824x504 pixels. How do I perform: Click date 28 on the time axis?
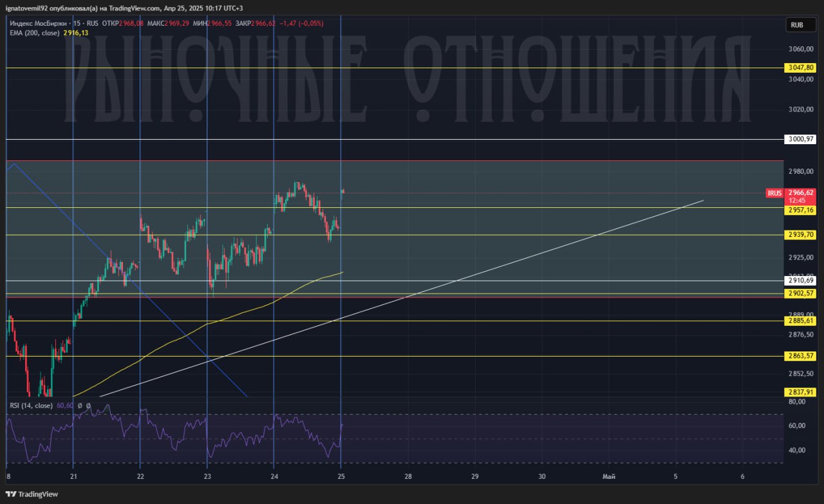(408, 477)
